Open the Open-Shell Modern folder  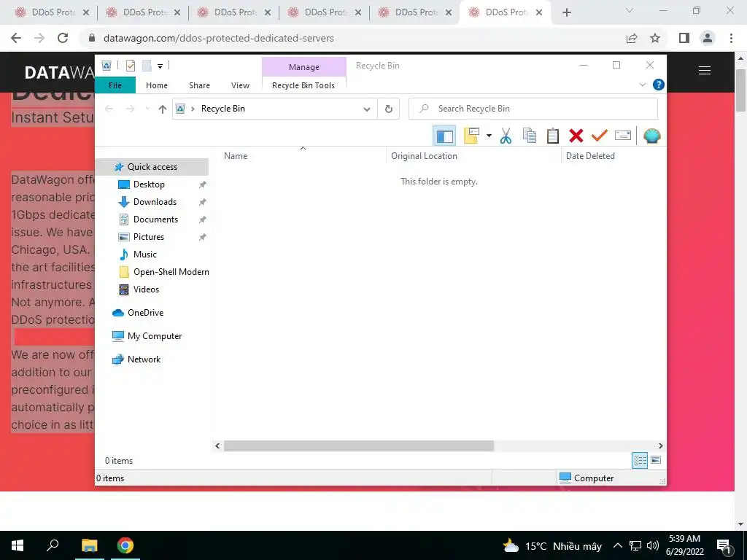point(171,272)
